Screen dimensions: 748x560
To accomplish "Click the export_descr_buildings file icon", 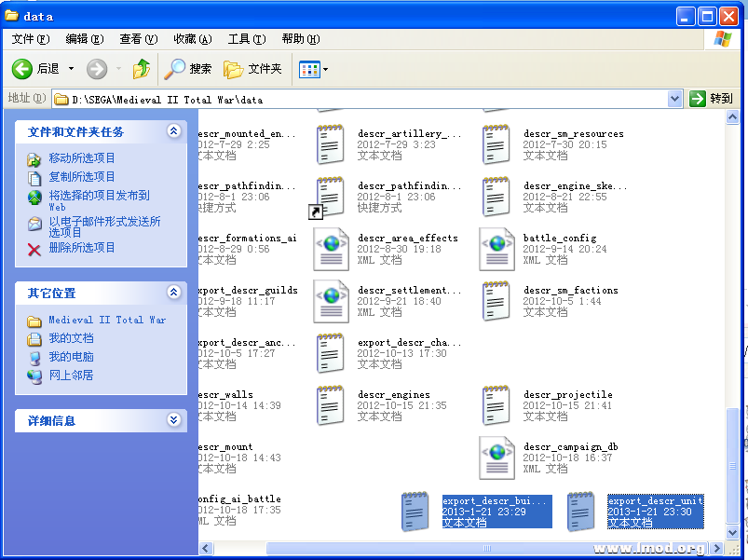I will pyautogui.click(x=415, y=511).
